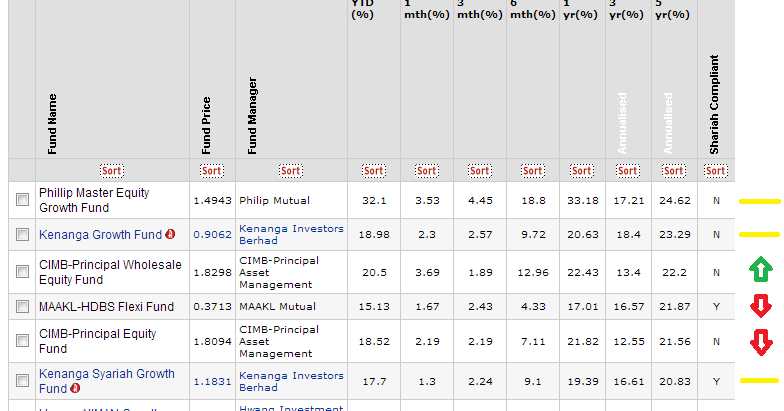Click the 6 mth value 18.8

coord(533,200)
